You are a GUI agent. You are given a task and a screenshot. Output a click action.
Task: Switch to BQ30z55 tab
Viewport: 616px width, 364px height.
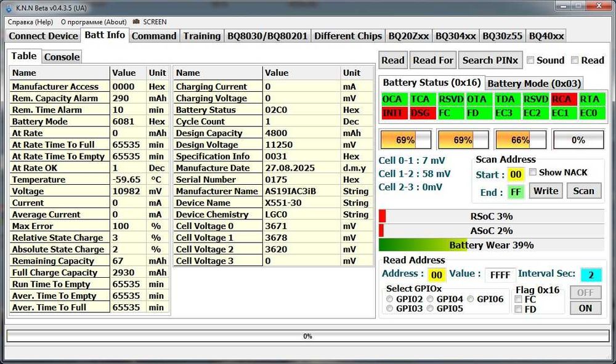[503, 36]
